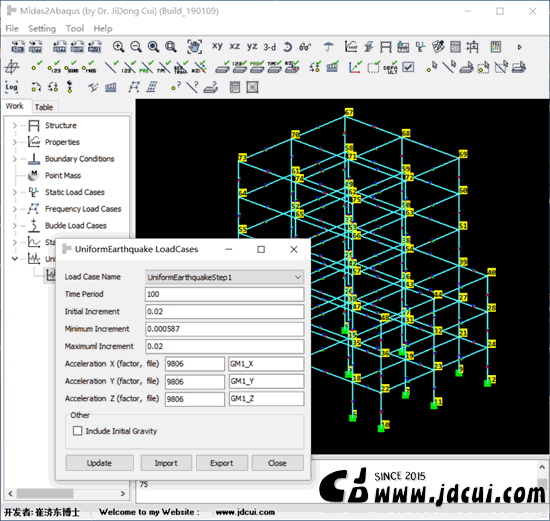Open the Load Case Name dropdown
Viewport: 550px width, 521px height.
tap(224, 277)
